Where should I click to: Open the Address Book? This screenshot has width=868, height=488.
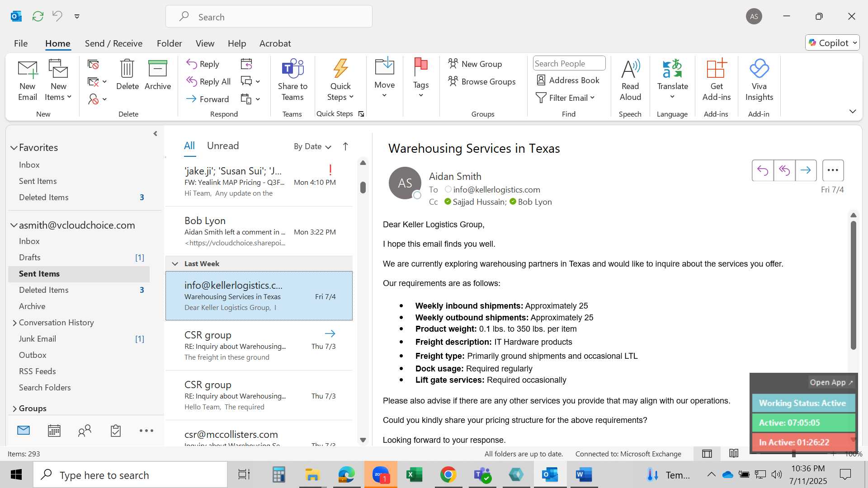pos(568,80)
